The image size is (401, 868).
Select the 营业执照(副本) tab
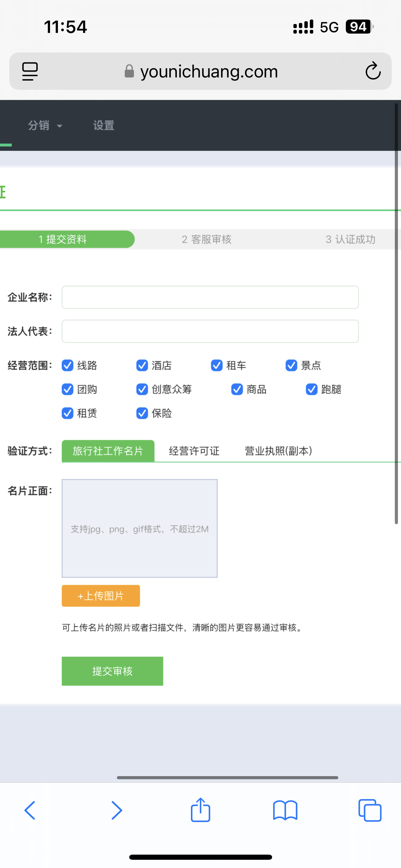[x=278, y=451]
